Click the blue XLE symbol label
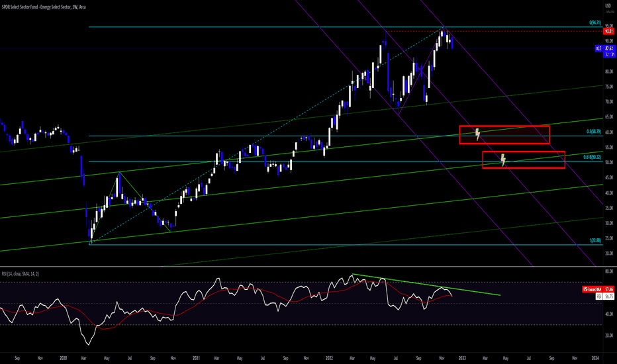 point(598,48)
